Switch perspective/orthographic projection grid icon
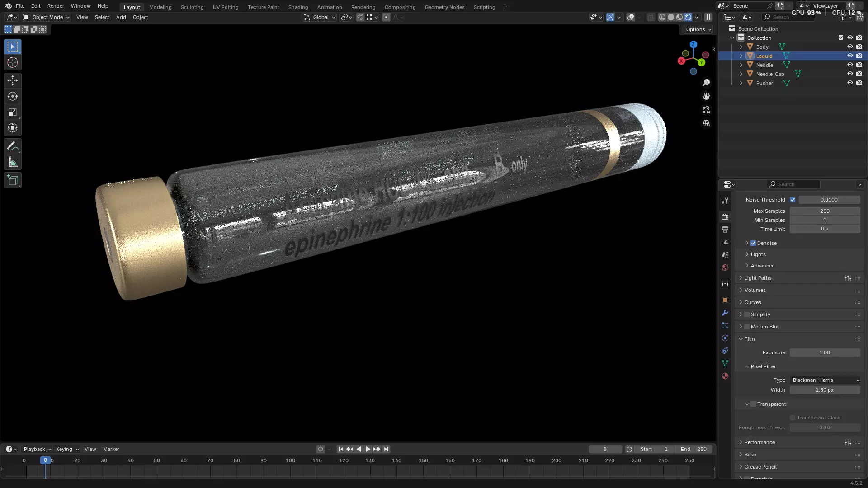 [706, 123]
